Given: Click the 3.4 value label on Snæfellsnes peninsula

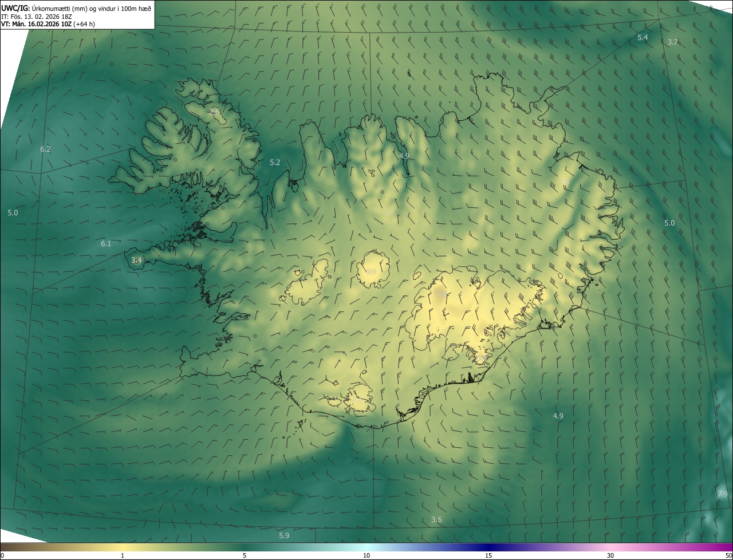Looking at the screenshot, I should coord(136,261).
